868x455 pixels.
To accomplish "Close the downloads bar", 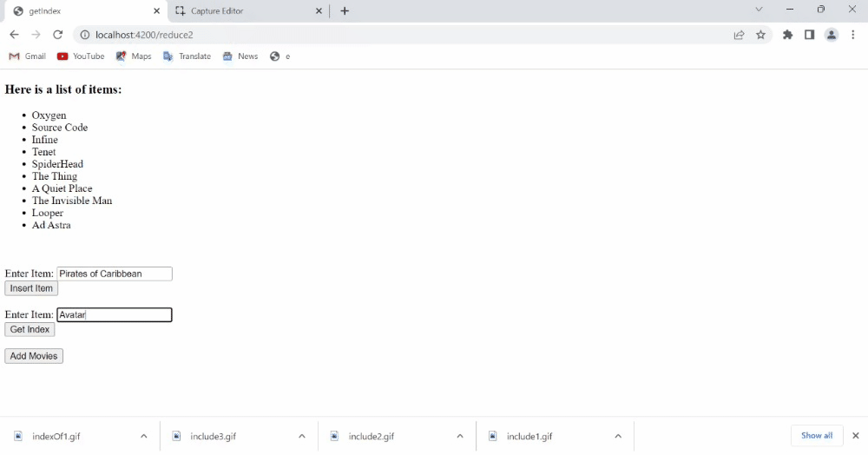I will coord(855,436).
